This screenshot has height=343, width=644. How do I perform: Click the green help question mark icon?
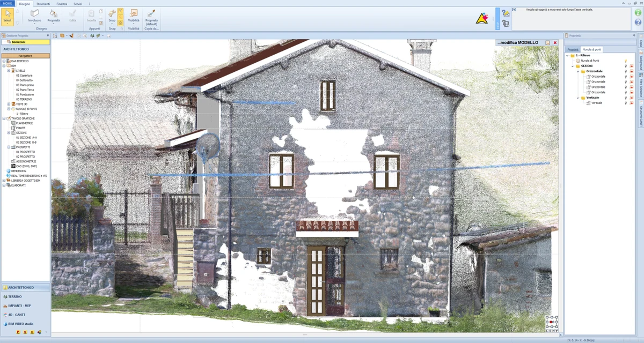click(x=638, y=12)
